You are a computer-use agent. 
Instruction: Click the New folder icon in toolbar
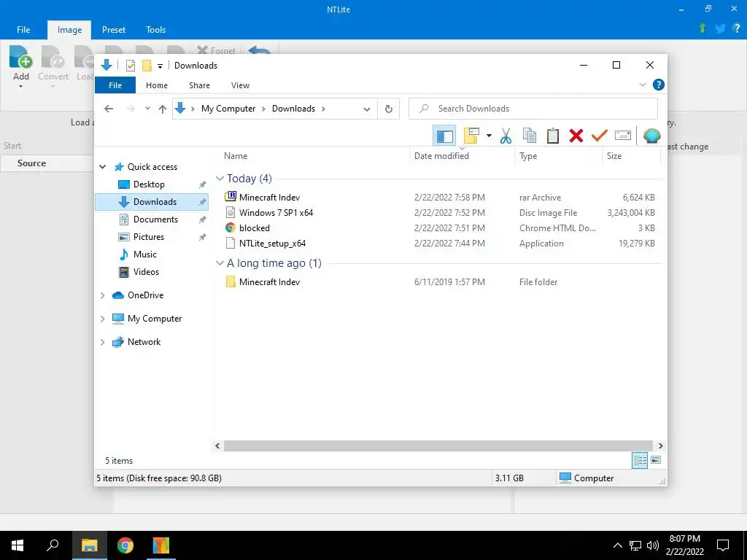[471, 136]
